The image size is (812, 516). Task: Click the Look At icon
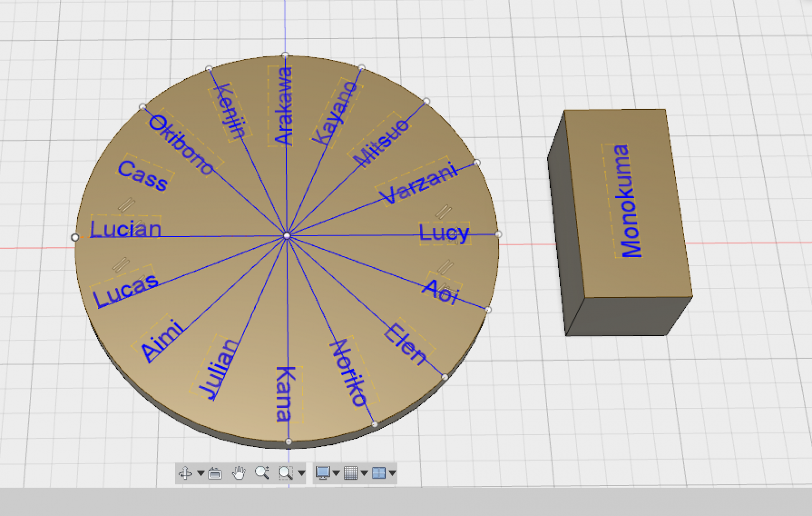pyautogui.click(x=215, y=473)
